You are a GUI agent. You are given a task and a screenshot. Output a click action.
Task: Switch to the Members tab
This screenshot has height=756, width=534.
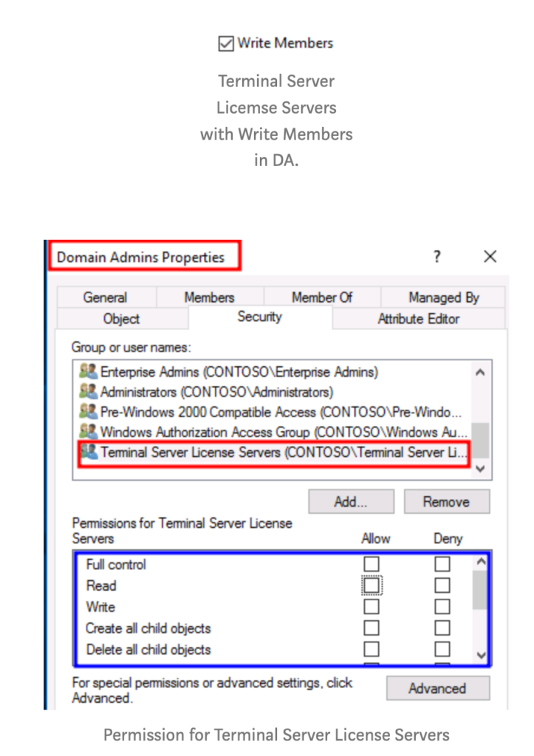point(209,298)
